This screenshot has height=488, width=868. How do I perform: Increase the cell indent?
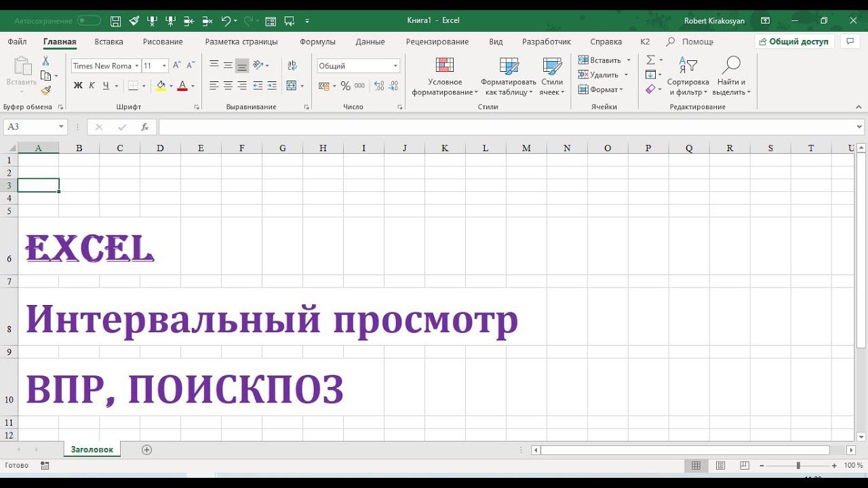(x=272, y=85)
